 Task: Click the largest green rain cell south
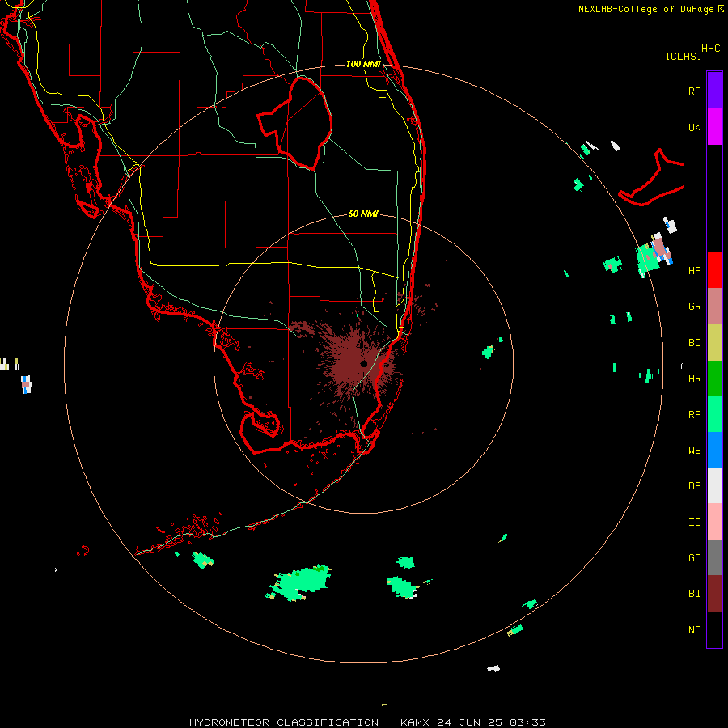pos(299,582)
